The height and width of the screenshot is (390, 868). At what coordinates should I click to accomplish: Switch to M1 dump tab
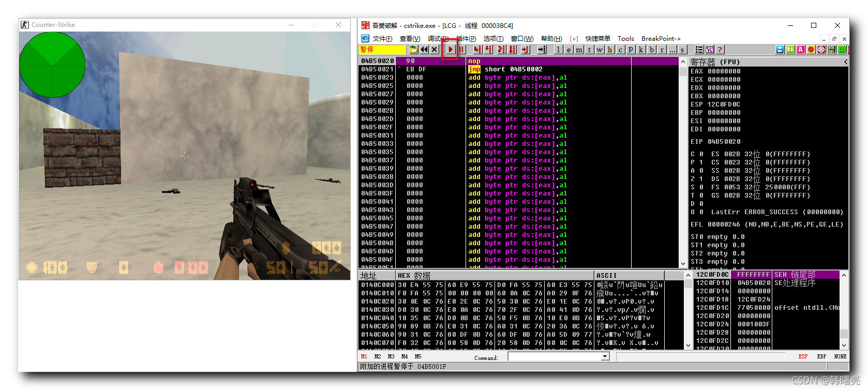click(364, 356)
